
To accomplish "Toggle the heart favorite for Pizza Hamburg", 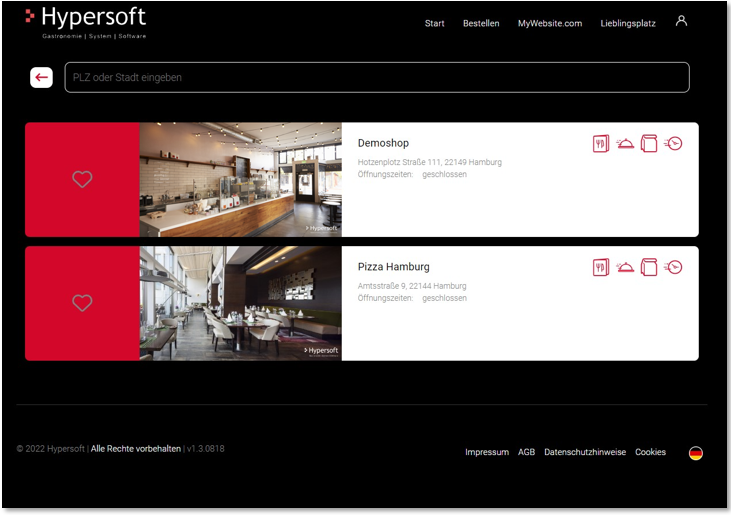I will pyautogui.click(x=82, y=303).
